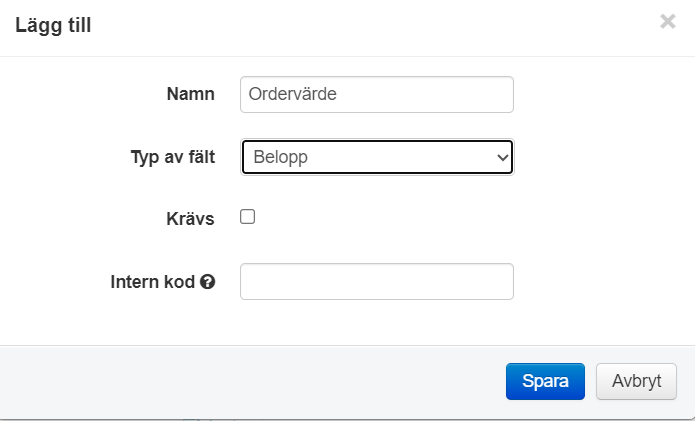The image size is (695, 421).
Task: Click the Namn label
Action: pyautogui.click(x=191, y=94)
